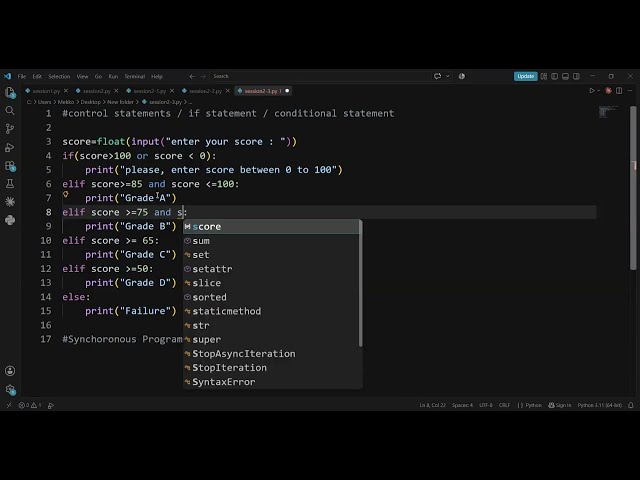Open the View menu

[x=82, y=76]
